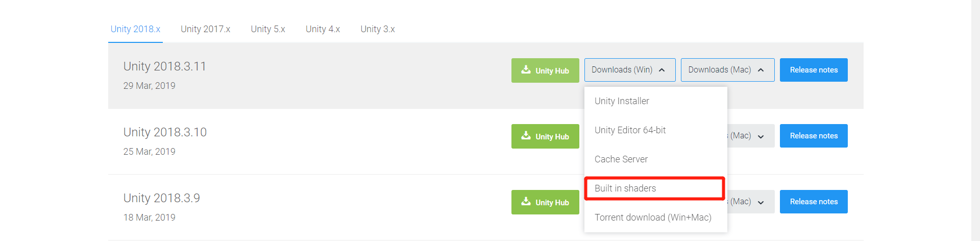Open Release notes for Unity 2018.3.11
The width and height of the screenshot is (980, 241).
tap(814, 70)
